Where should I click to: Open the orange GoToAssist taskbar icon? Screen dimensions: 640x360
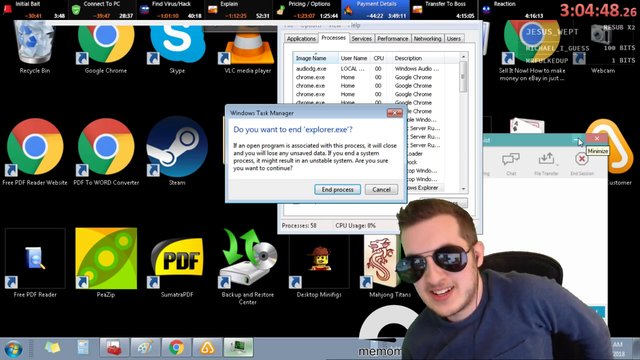(x=207, y=348)
